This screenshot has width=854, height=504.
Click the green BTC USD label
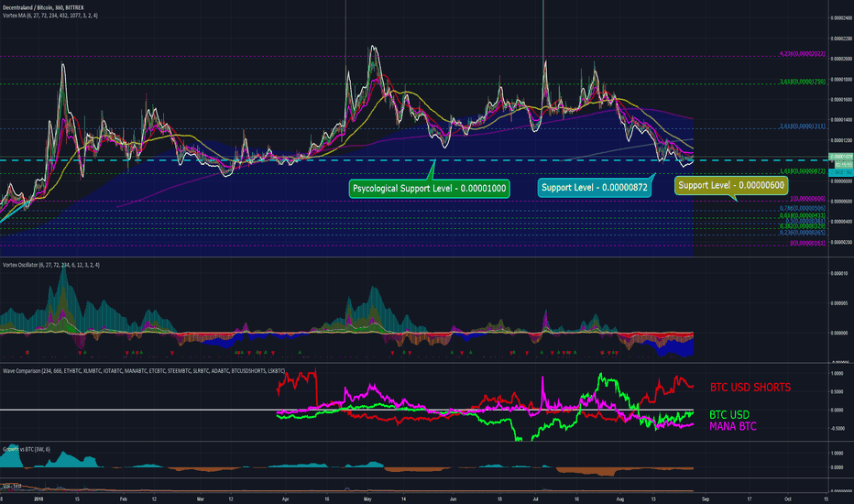pos(729,414)
